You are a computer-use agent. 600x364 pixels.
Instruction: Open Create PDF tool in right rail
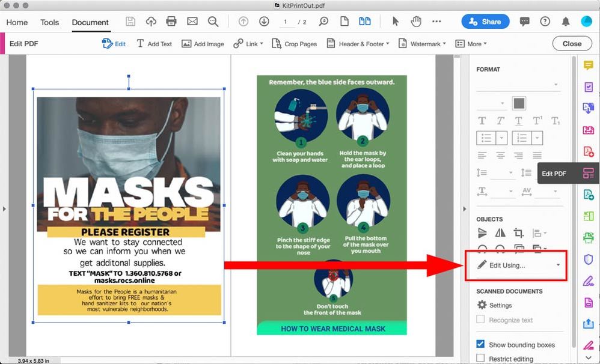(588, 151)
